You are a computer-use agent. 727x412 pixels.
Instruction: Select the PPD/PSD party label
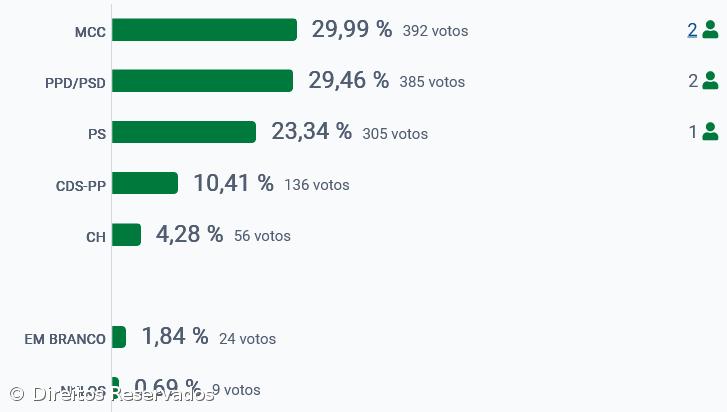[x=75, y=83]
